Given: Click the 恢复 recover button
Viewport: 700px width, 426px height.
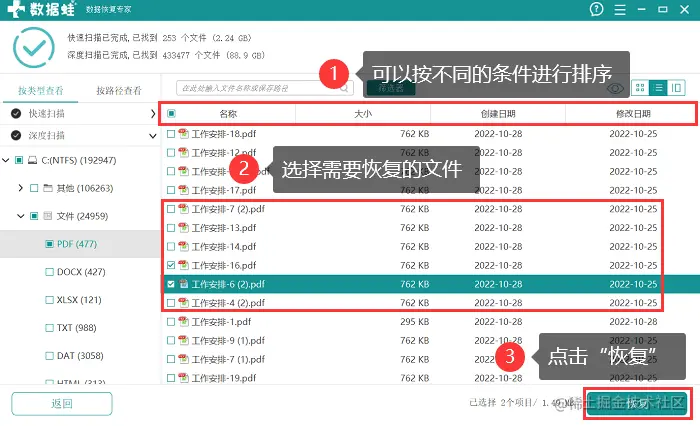Looking at the screenshot, I should coord(637,404).
